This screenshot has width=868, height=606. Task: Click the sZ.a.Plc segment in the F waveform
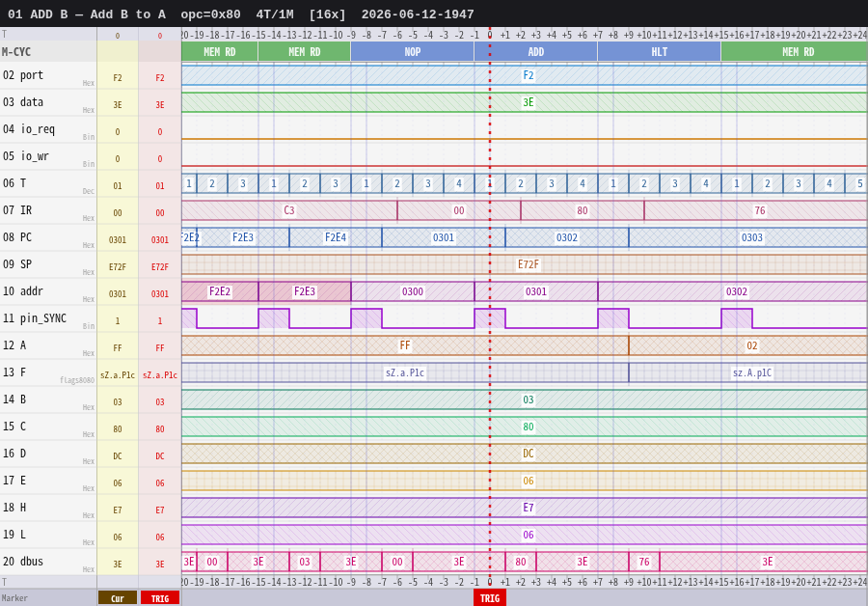coord(405,372)
